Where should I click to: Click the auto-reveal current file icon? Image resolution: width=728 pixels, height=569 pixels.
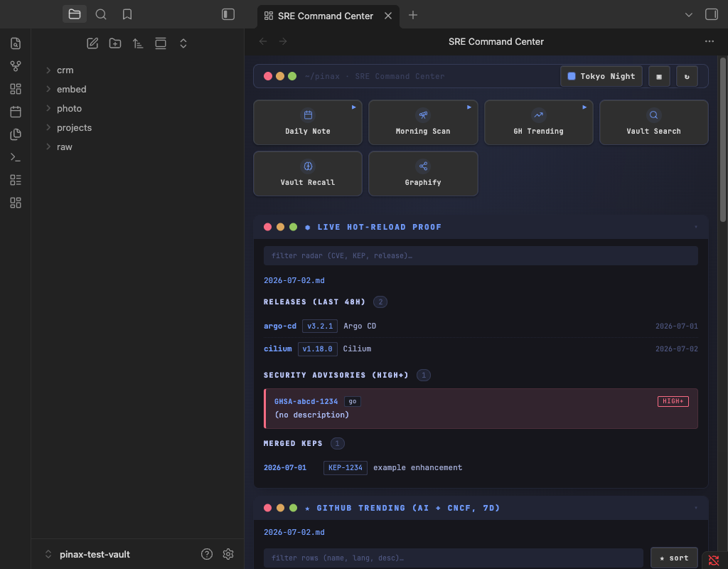click(161, 43)
